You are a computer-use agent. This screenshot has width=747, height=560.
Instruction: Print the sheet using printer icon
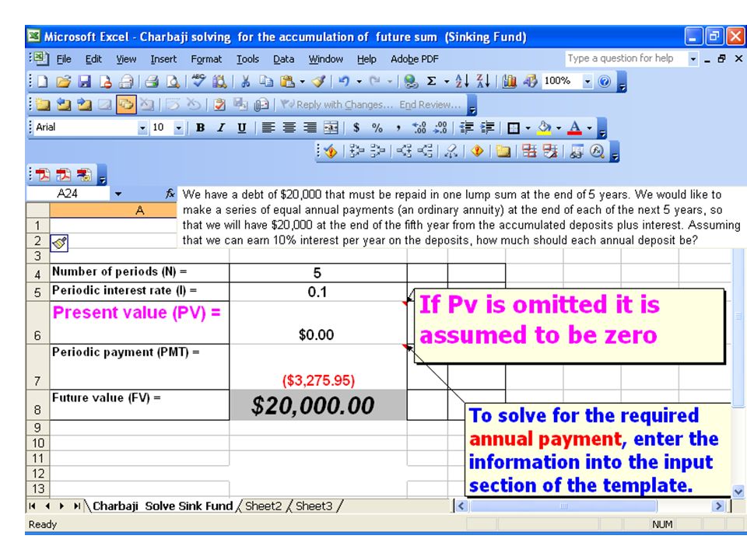point(152,82)
